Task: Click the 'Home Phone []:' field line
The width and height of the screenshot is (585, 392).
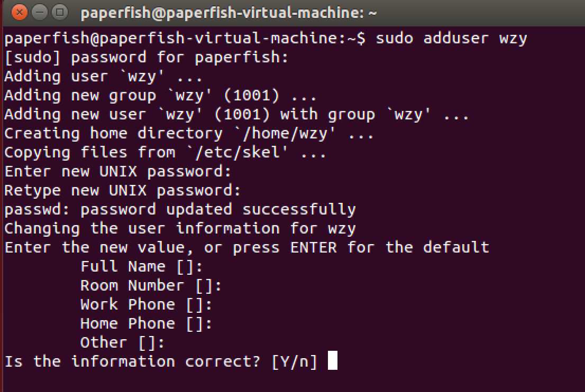Action: [146, 323]
